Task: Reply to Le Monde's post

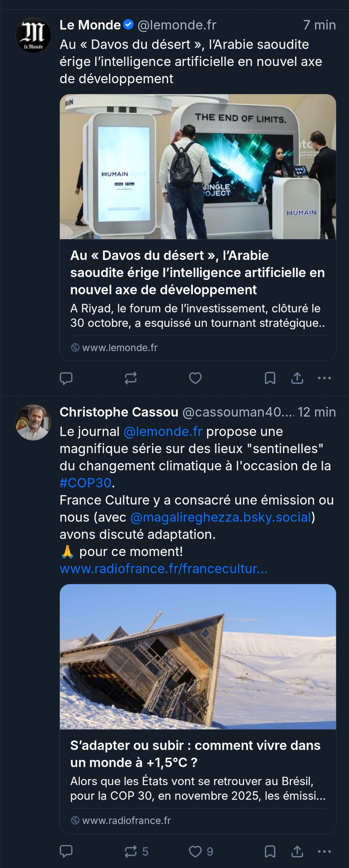Action: coord(66,378)
